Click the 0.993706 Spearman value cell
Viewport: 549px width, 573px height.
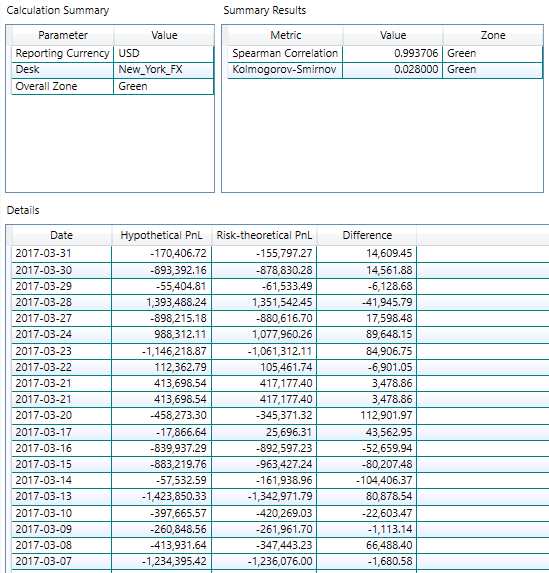click(x=393, y=54)
